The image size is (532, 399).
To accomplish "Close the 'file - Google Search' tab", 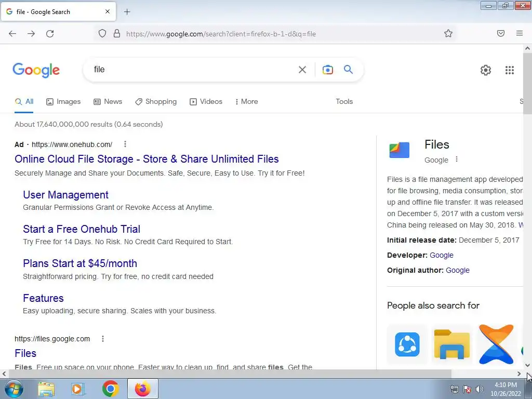I will click(108, 11).
